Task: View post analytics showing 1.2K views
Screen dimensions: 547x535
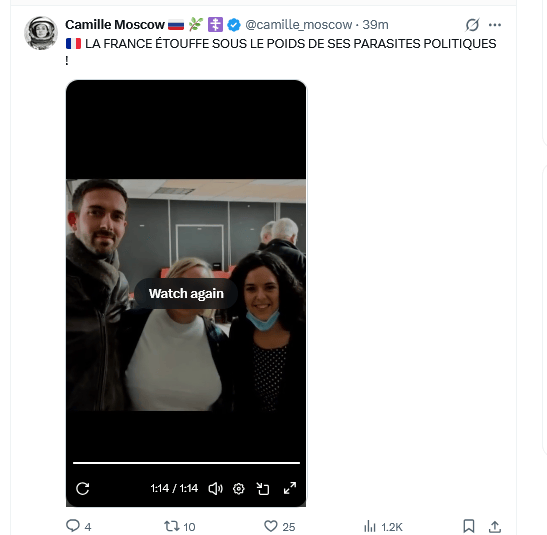Action: click(383, 526)
